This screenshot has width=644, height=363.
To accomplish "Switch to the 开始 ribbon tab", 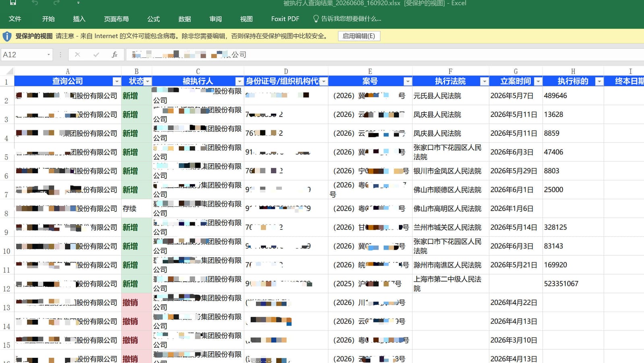I will (48, 19).
